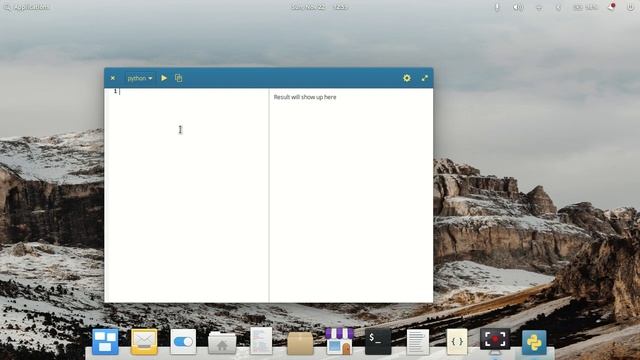Open the Applications menu in top panel
The height and width of the screenshot is (360, 640).
coord(26,7)
